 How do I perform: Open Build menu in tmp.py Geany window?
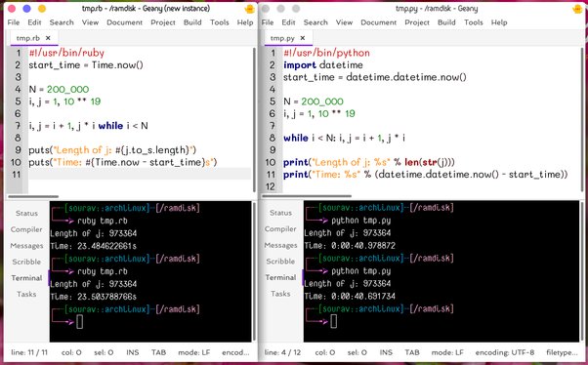tap(446, 22)
